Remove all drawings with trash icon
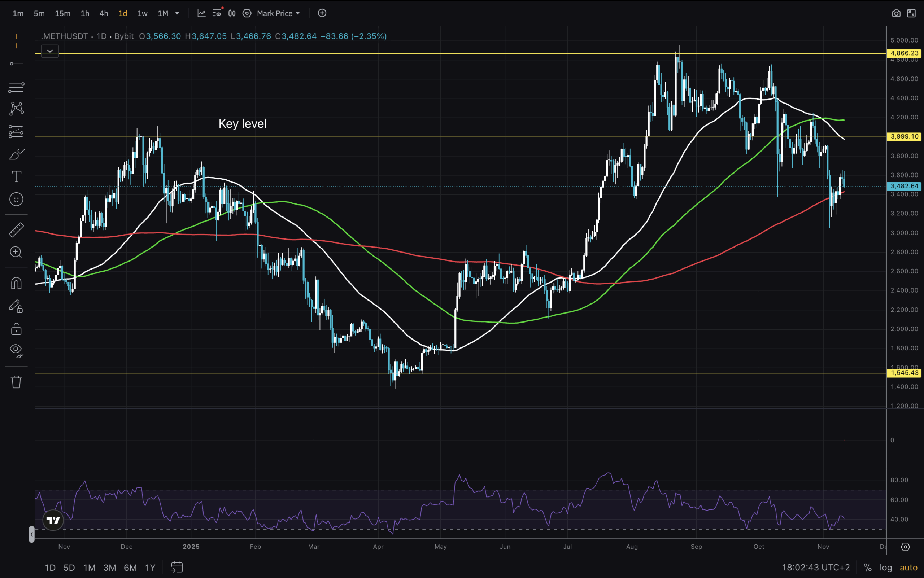 [16, 381]
